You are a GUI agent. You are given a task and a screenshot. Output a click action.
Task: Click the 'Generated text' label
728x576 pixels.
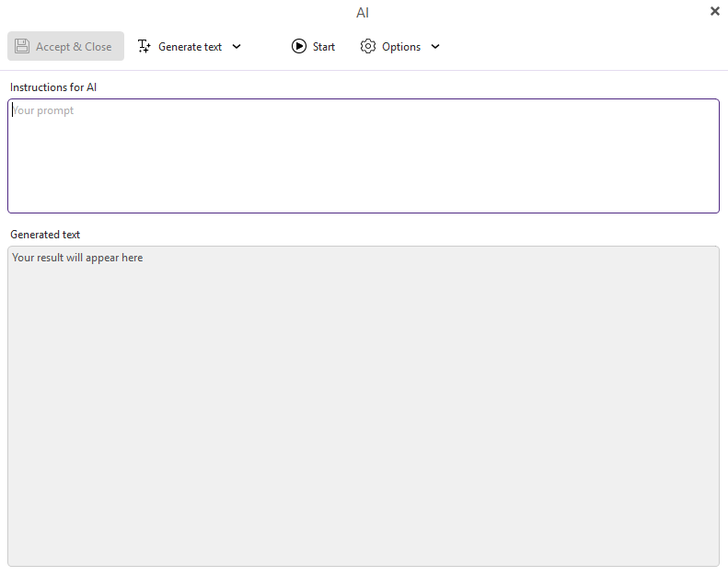click(45, 235)
